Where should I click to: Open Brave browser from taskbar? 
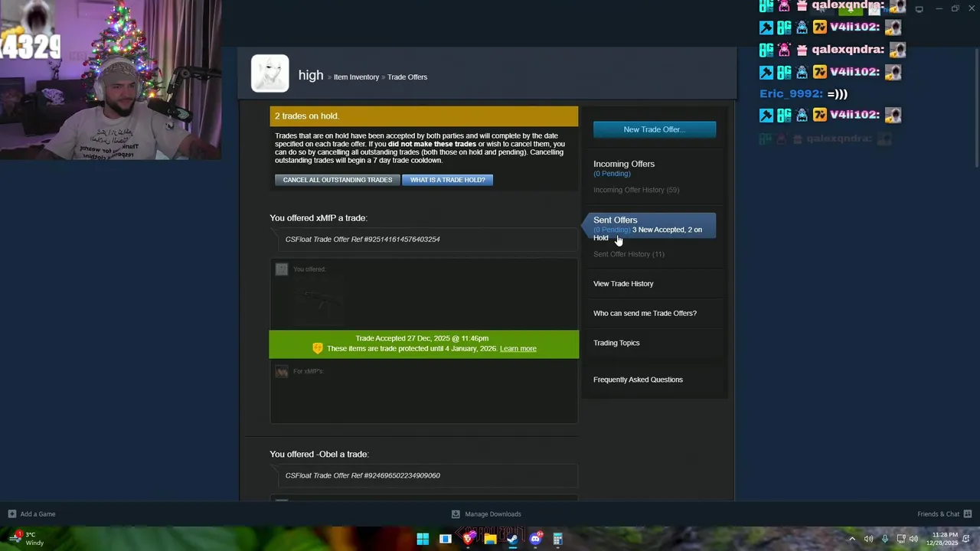pyautogui.click(x=468, y=539)
